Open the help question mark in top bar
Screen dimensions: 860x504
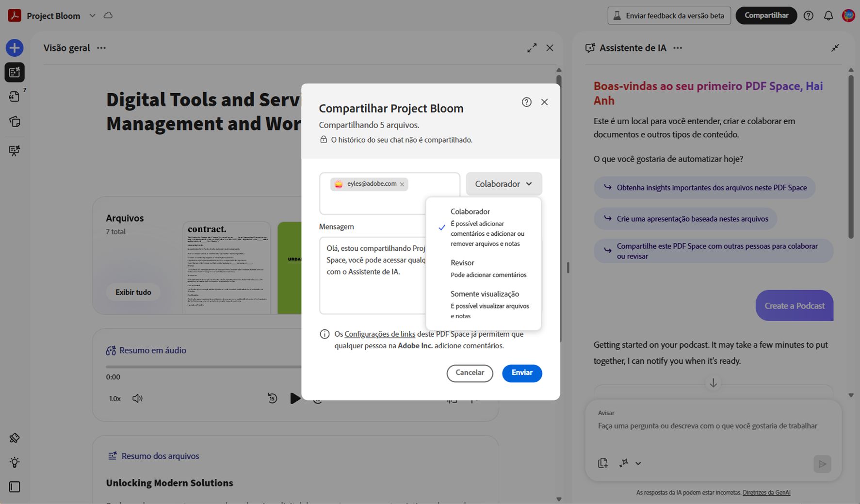tap(808, 16)
